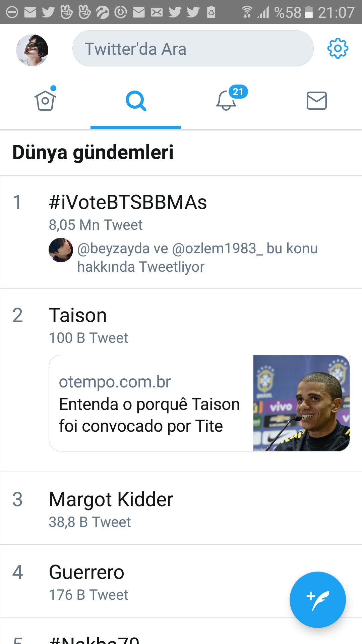Tap the "Dünya gündemleri" heading
Screen dimensions: 362x644
coord(93,152)
